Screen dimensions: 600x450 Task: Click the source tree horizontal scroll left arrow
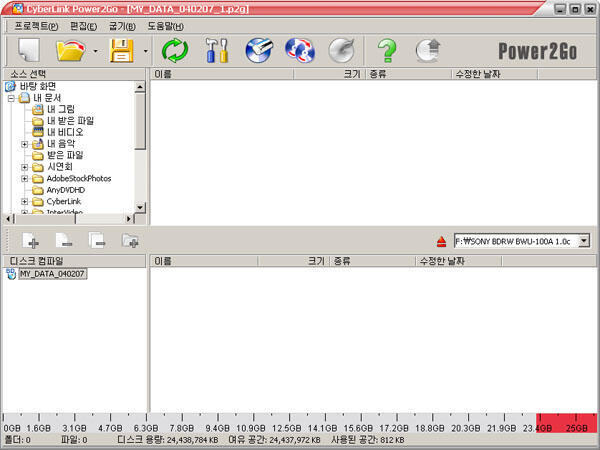point(8,219)
